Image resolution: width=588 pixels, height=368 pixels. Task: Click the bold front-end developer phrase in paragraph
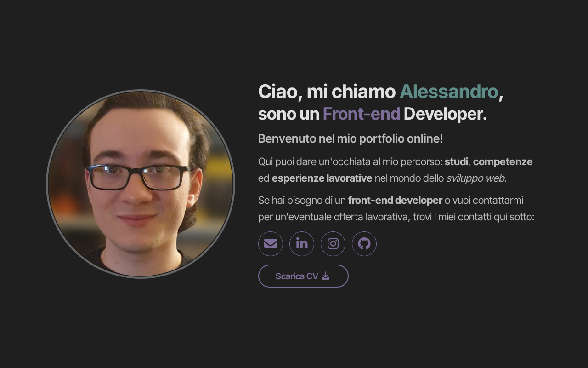395,201
